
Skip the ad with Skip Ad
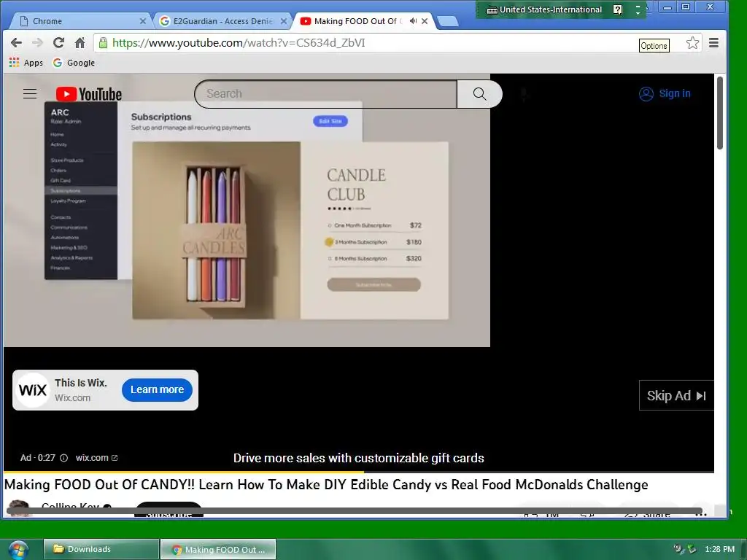[x=676, y=395]
